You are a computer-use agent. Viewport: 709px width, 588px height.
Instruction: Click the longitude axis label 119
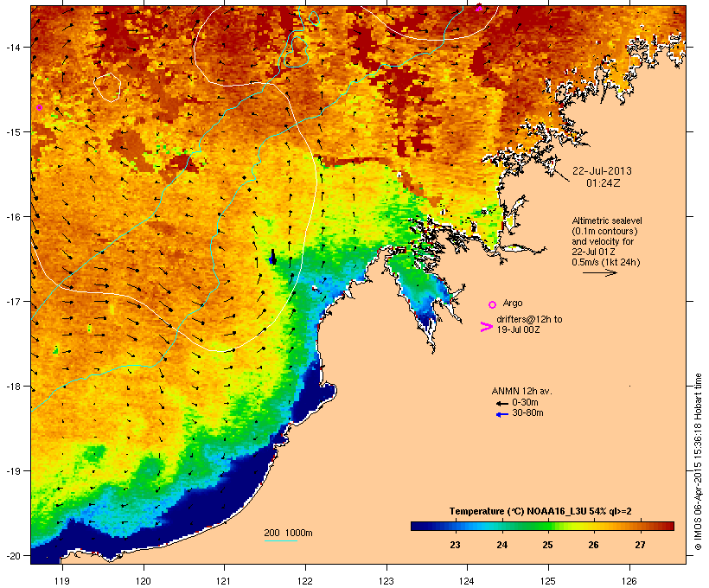tap(62, 581)
